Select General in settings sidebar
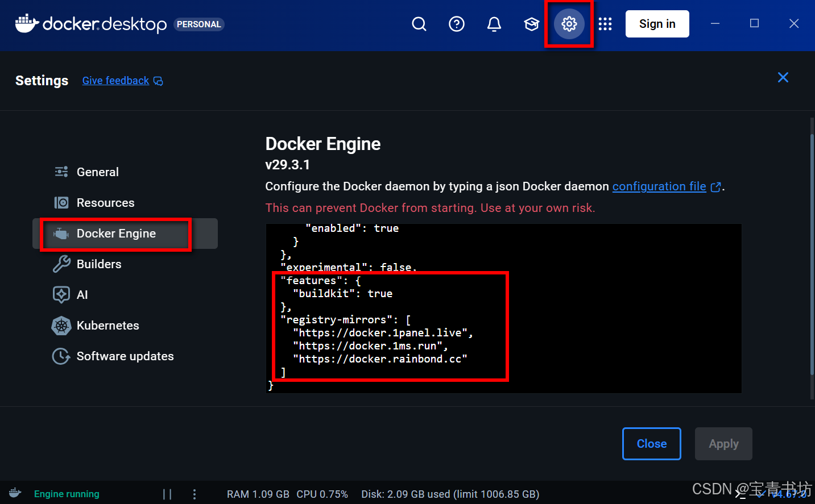Image resolution: width=815 pixels, height=504 pixels. point(125,172)
